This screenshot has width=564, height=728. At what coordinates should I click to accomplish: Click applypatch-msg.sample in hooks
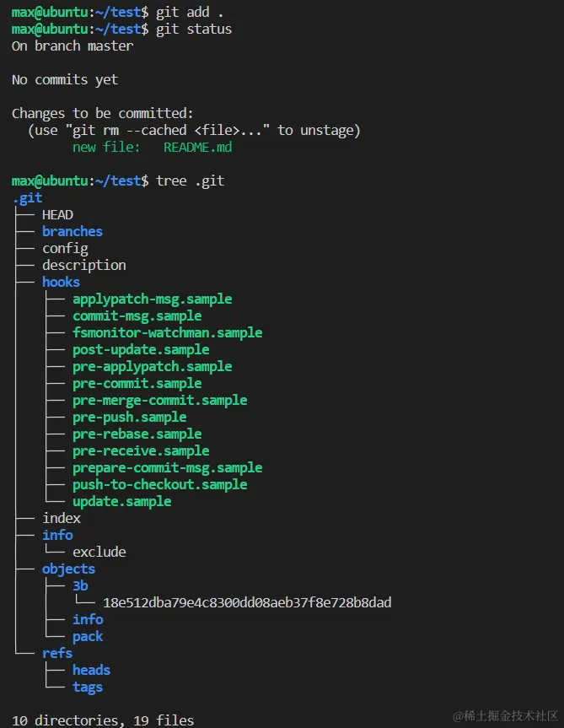pos(152,299)
